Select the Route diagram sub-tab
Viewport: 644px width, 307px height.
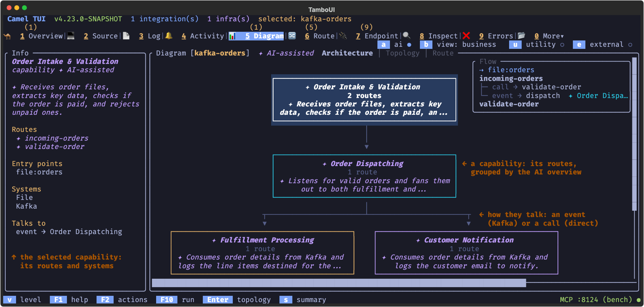[443, 53]
